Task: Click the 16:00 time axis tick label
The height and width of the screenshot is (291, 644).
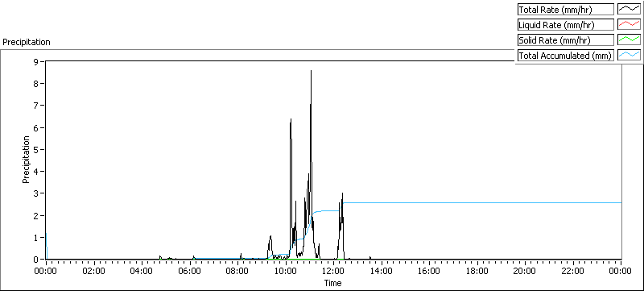Action: click(429, 271)
